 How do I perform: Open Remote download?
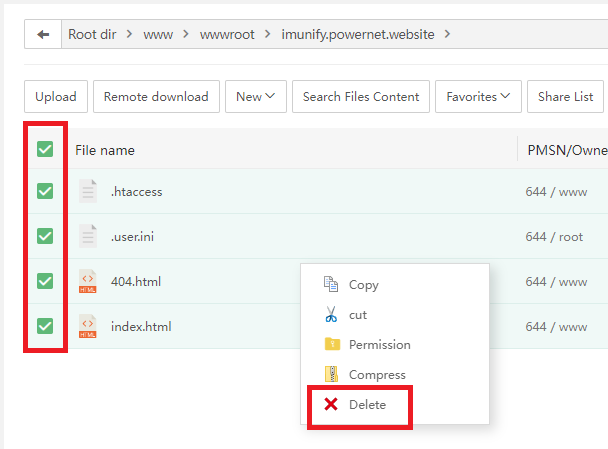156,97
